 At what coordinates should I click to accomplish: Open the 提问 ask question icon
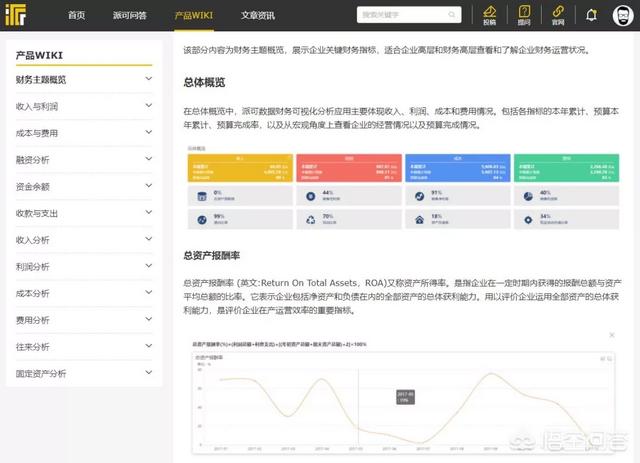point(524,15)
